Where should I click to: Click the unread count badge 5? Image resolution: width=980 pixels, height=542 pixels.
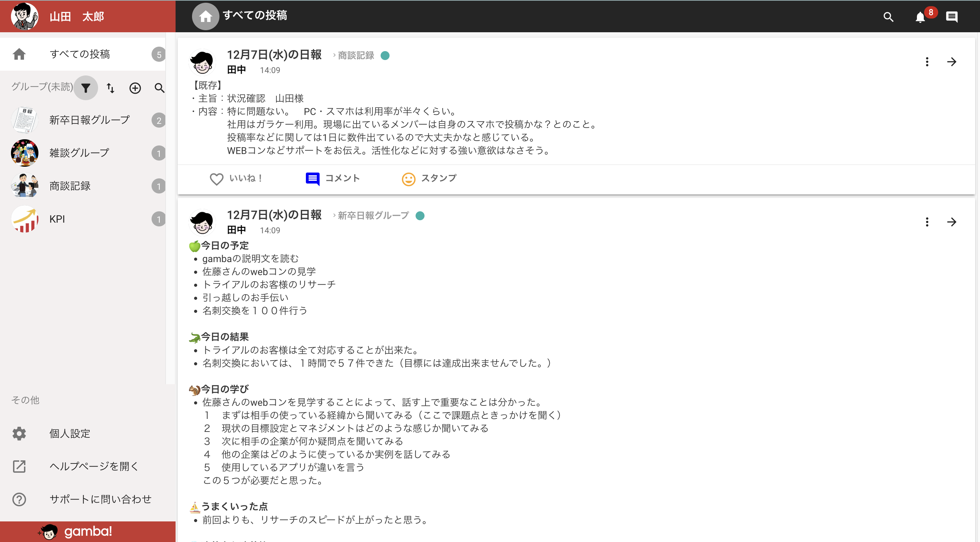(x=159, y=55)
